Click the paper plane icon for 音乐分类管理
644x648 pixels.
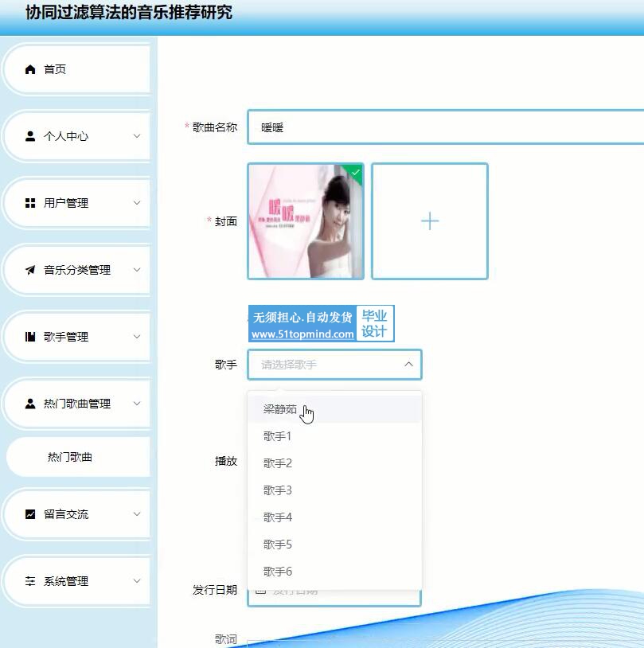click(30, 270)
